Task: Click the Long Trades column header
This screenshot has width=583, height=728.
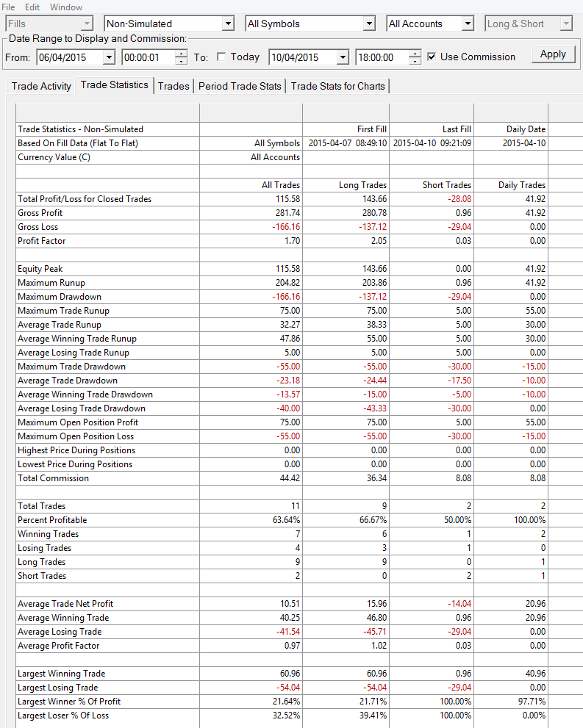Action: coord(362,185)
